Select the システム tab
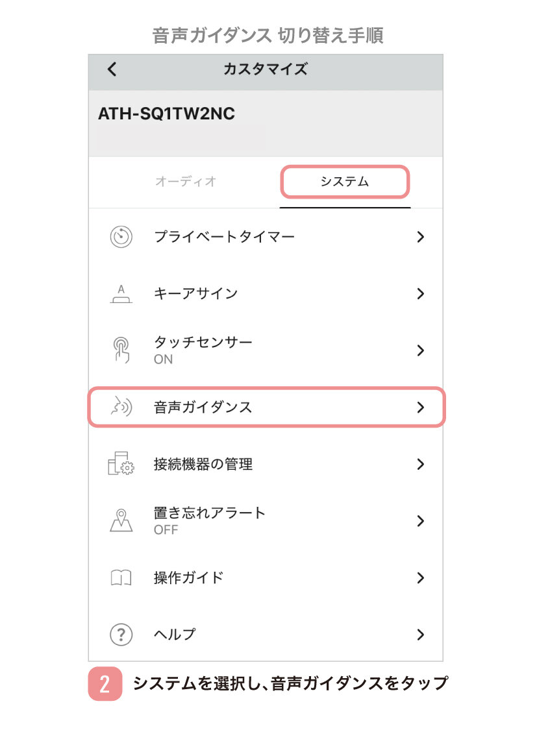 coord(344,182)
